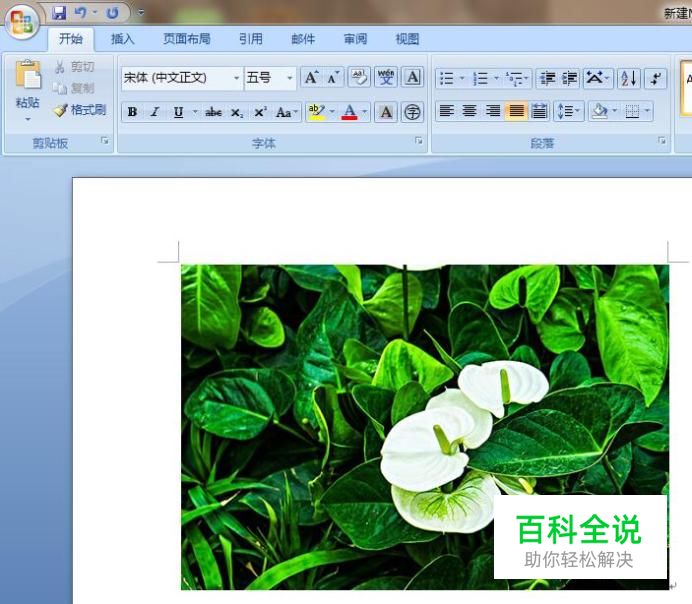The height and width of the screenshot is (604, 692).
Task: Open the borders dropdown arrow
Action: coord(647,111)
